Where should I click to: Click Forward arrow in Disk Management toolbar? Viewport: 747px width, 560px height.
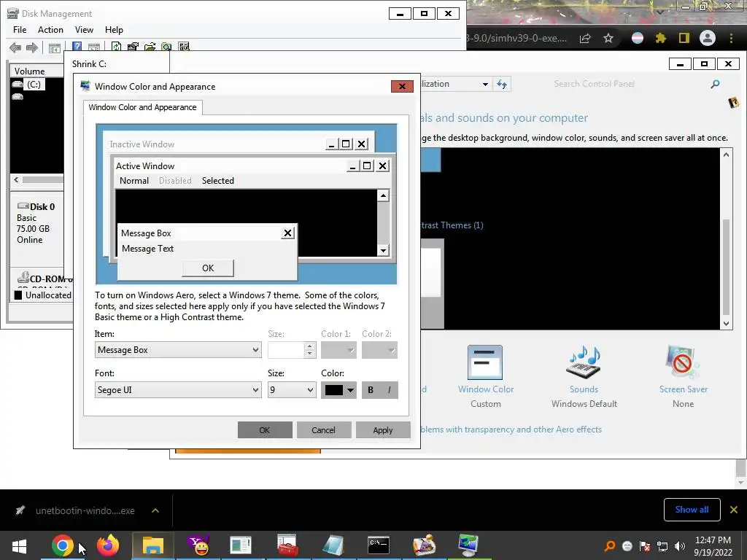coord(32,47)
